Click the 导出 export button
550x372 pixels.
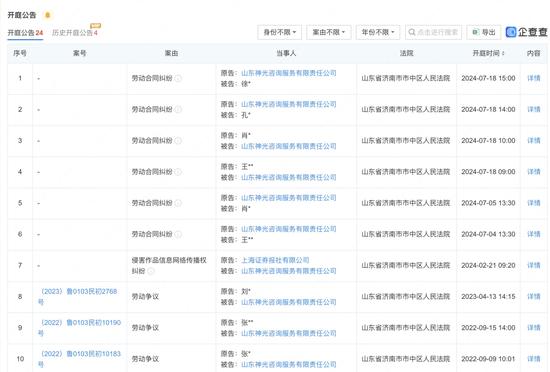484,32
